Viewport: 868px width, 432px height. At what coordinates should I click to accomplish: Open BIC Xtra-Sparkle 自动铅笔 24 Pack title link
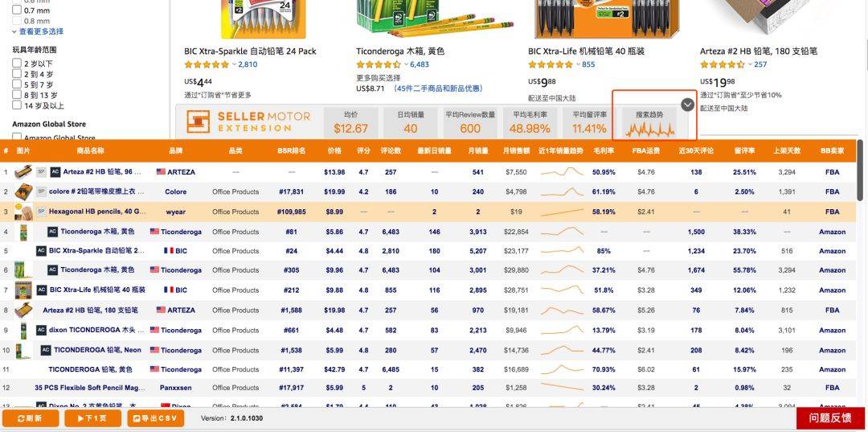pyautogui.click(x=250, y=51)
